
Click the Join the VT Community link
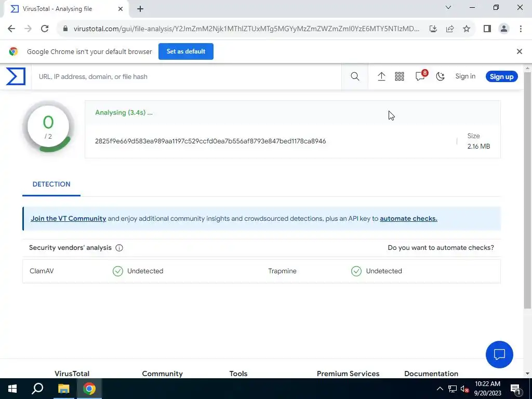[68, 219]
